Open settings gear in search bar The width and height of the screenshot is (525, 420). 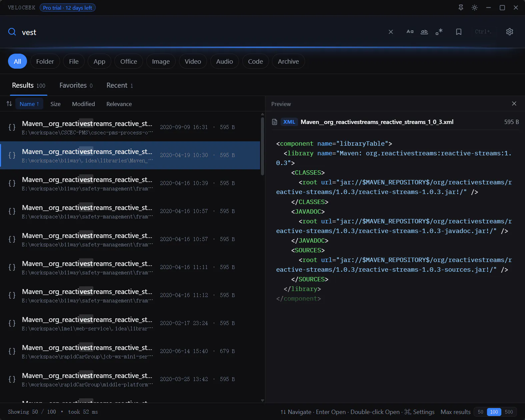510,32
